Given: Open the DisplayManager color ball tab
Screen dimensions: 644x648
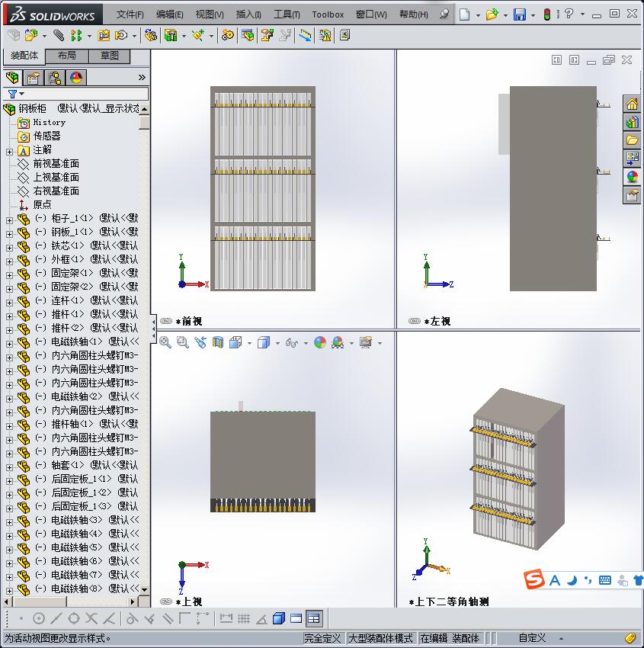Looking at the screenshot, I should (76, 78).
